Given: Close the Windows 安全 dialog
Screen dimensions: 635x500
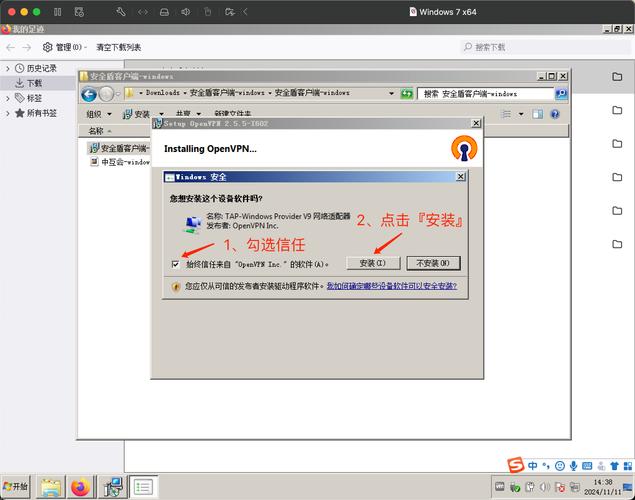Looking at the screenshot, I should [460, 177].
